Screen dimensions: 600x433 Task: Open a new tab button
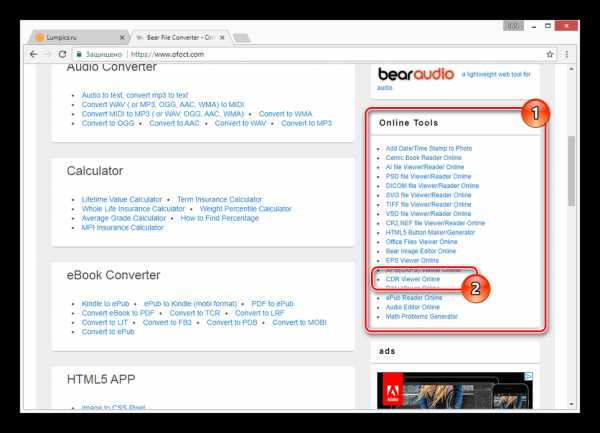pos(241,38)
